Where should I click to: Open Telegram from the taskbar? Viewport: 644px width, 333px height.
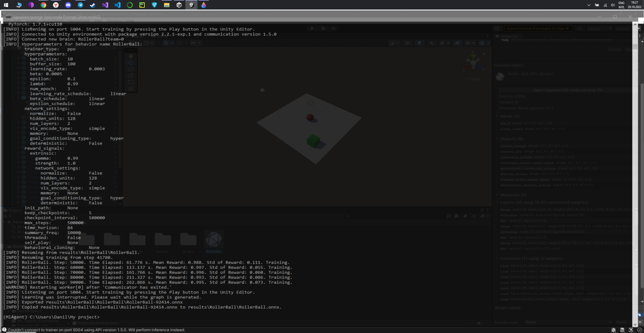pos(80,5)
